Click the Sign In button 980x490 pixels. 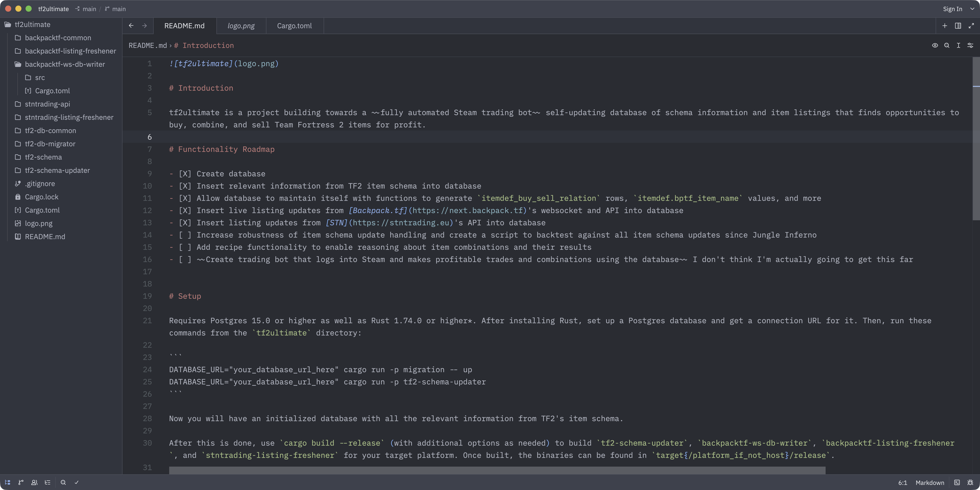click(953, 9)
